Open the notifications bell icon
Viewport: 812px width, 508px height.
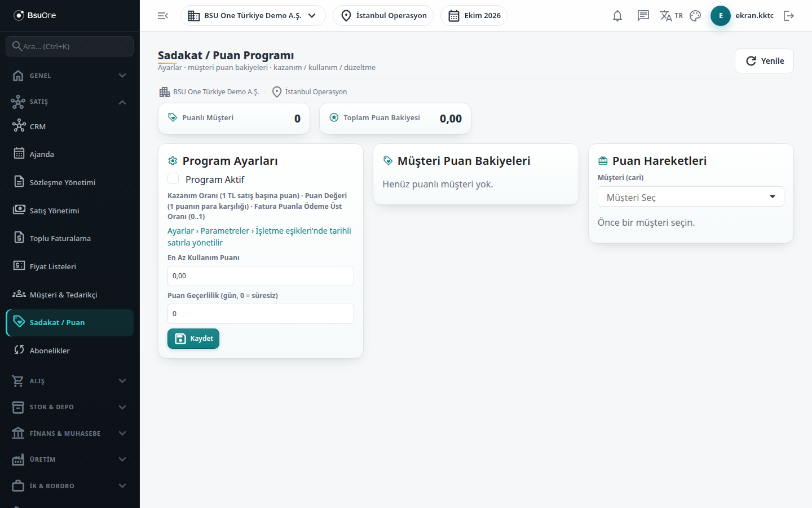[617, 16]
